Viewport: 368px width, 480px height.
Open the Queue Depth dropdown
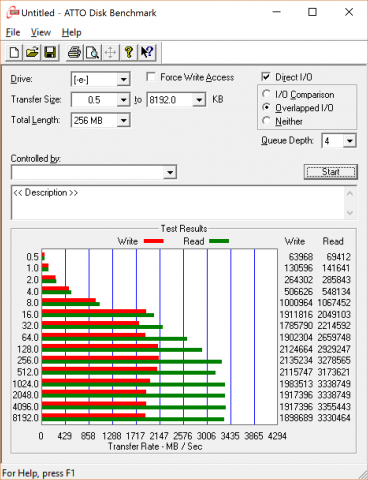[349, 141]
